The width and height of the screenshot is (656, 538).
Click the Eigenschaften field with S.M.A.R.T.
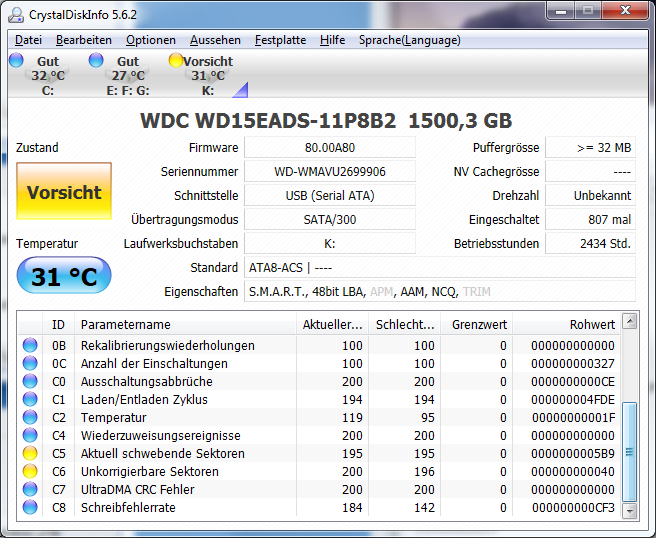click(x=440, y=291)
